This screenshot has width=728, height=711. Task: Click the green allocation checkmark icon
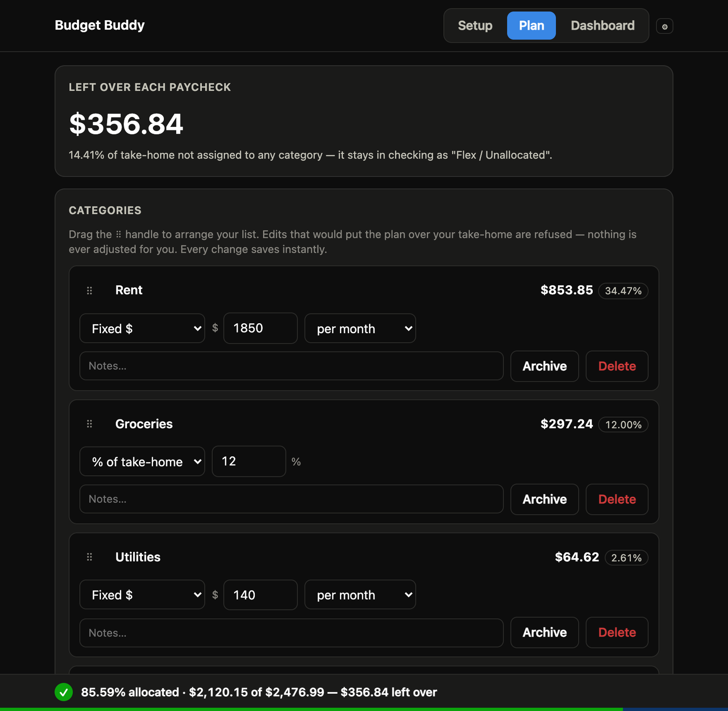pos(63,692)
